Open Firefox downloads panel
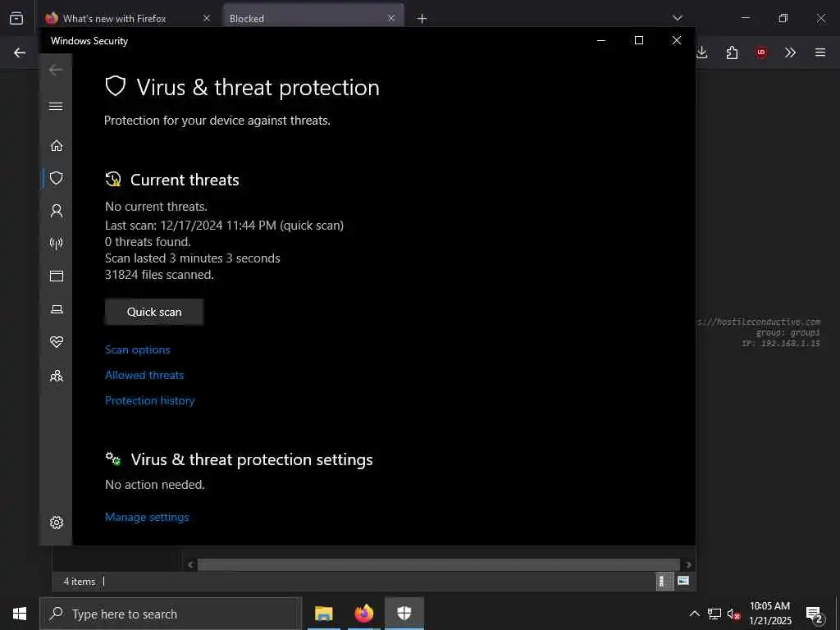The image size is (840, 630). pos(702,52)
